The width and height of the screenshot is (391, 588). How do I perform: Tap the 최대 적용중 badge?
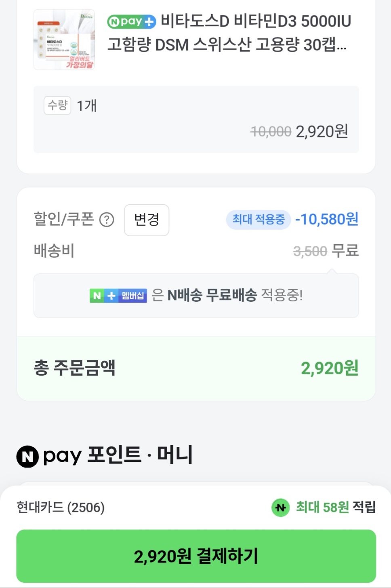(x=258, y=220)
